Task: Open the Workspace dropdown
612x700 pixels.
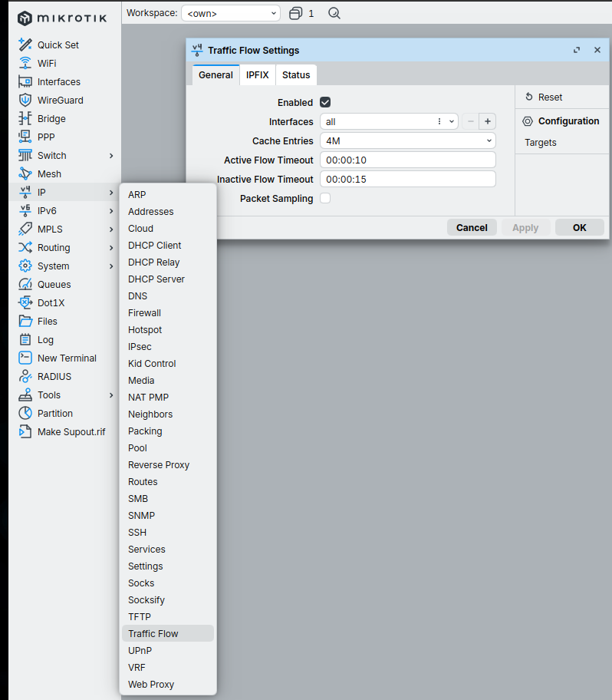Action: pos(231,13)
